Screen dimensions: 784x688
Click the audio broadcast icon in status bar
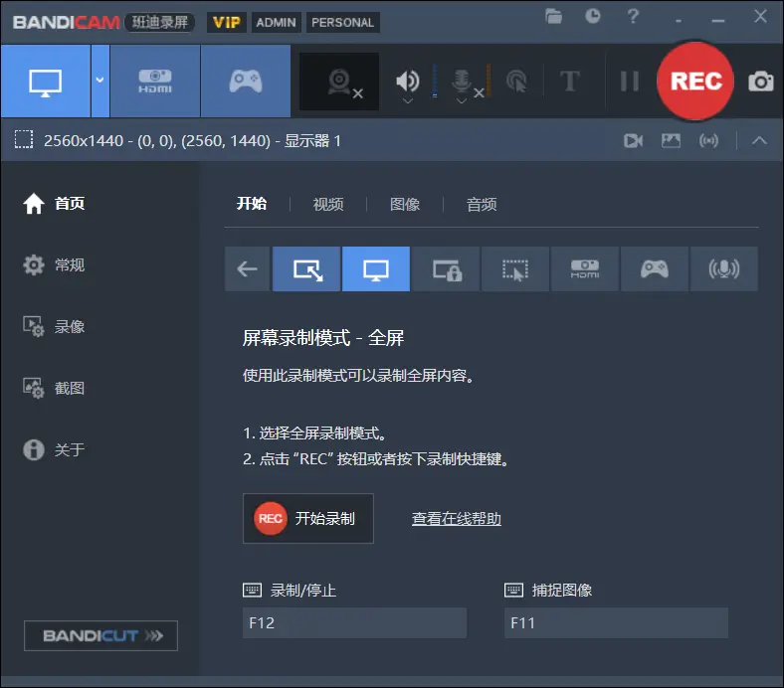point(709,141)
